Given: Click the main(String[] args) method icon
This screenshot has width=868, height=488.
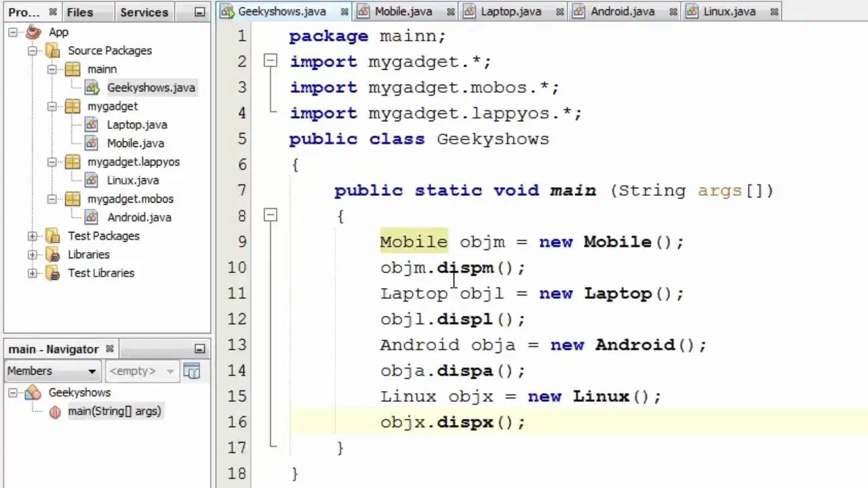Looking at the screenshot, I should click(x=55, y=411).
